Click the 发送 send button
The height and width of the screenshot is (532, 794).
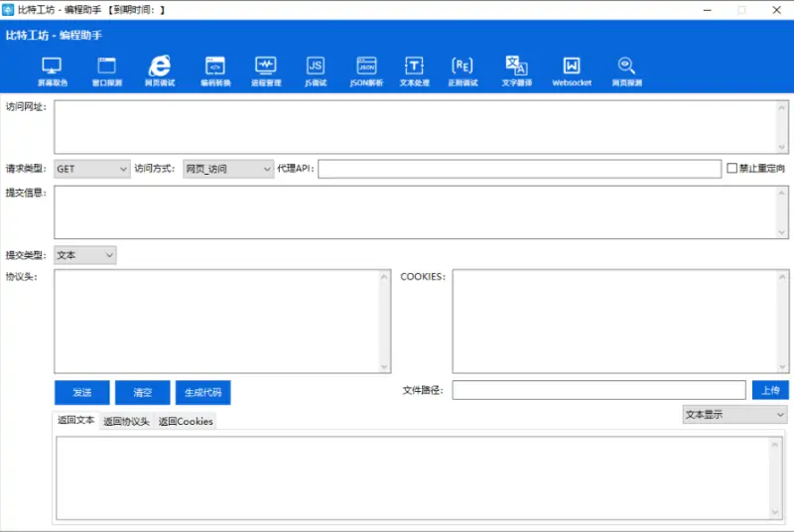coord(81,392)
